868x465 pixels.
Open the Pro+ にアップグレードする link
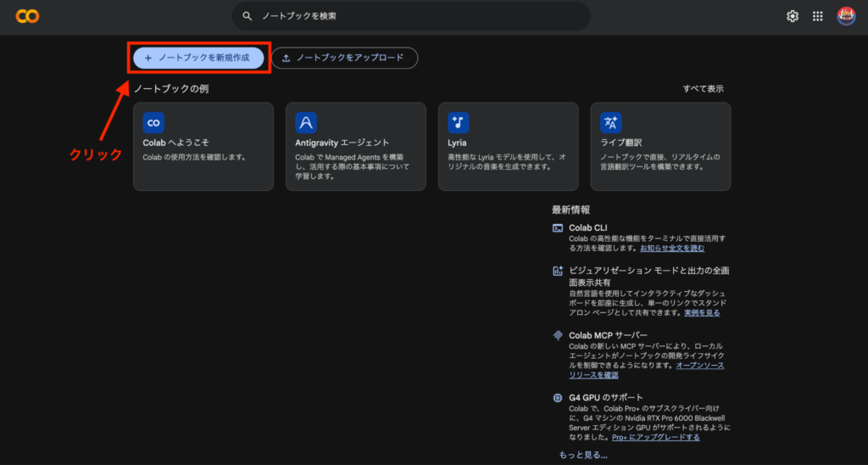[656, 437]
